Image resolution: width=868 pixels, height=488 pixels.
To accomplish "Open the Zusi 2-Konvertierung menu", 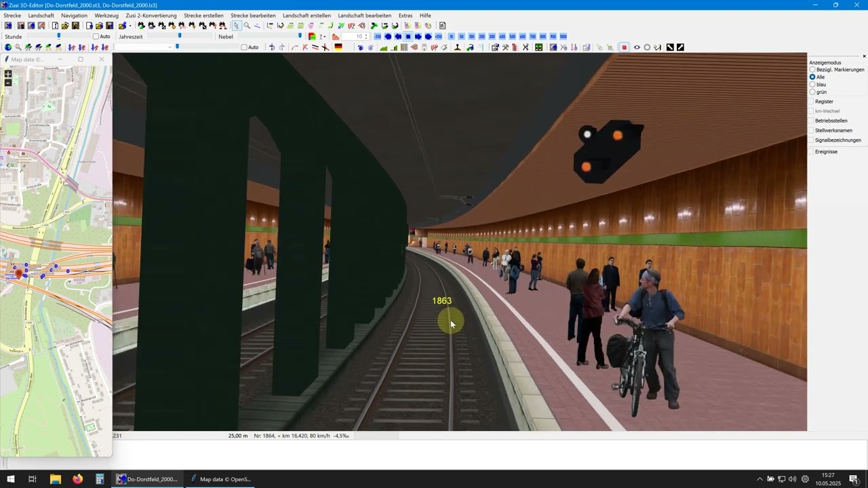I will (151, 16).
